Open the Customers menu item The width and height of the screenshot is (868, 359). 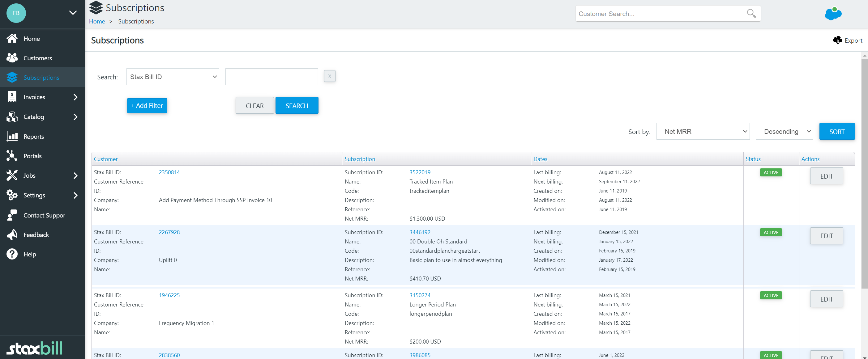pyautogui.click(x=42, y=58)
